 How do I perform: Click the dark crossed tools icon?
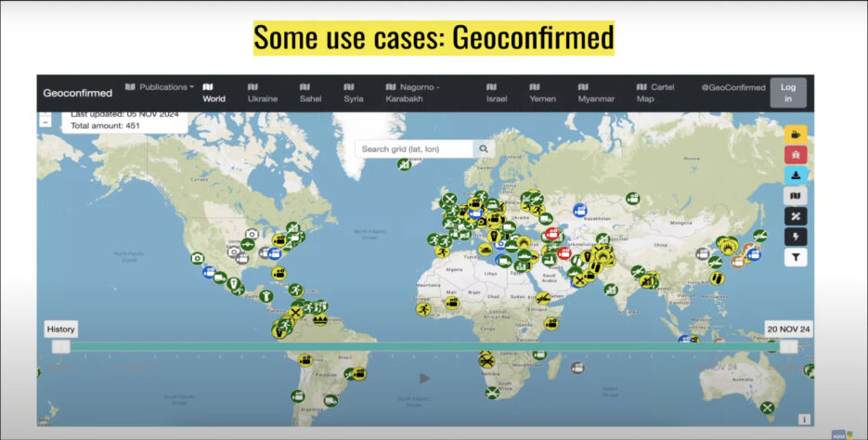[796, 216]
